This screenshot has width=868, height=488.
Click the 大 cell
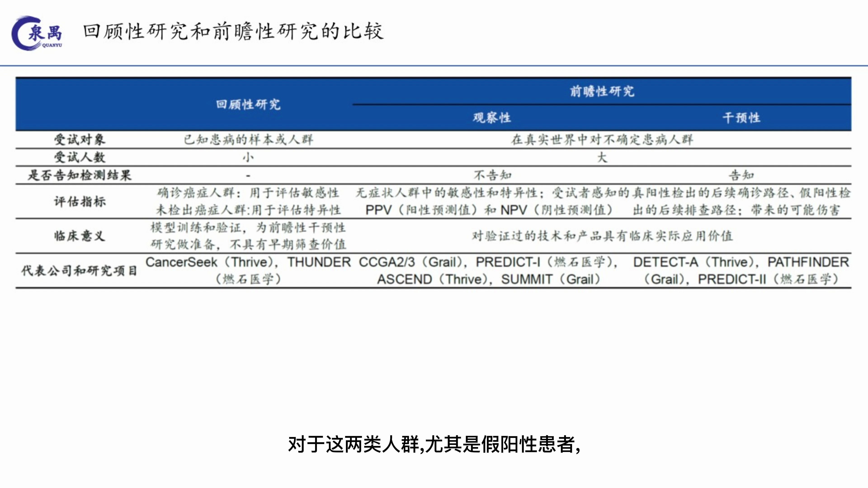(x=602, y=157)
